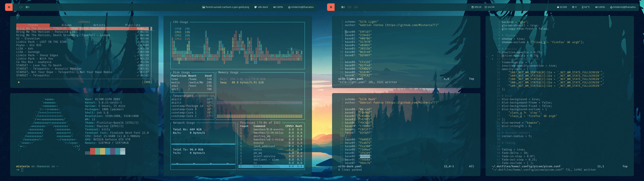Click the power icon in left bar

click(x=289, y=7)
